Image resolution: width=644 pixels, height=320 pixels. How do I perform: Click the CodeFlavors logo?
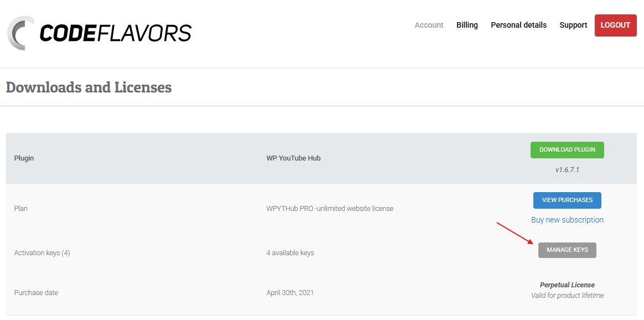point(100,33)
